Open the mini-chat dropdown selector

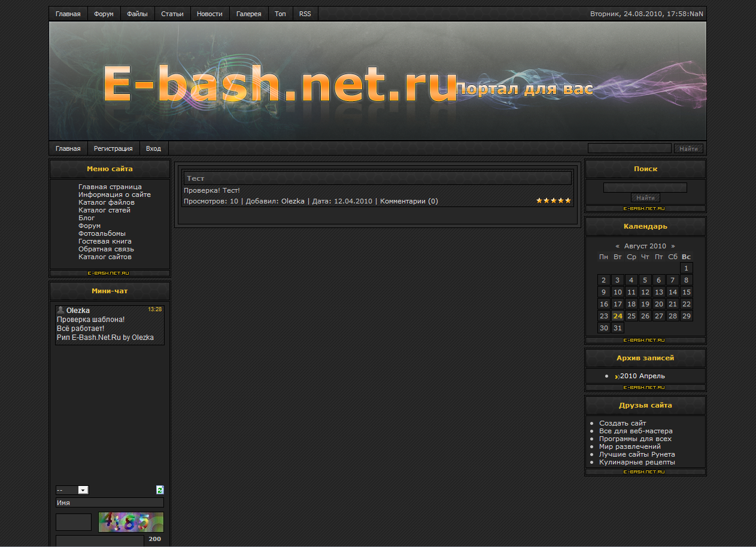(72, 490)
